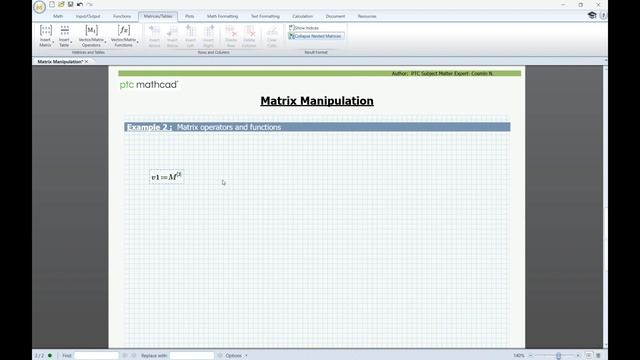The height and width of the screenshot is (360, 640).
Task: Open the Math Formatting ribbon tab
Action: [x=222, y=16]
